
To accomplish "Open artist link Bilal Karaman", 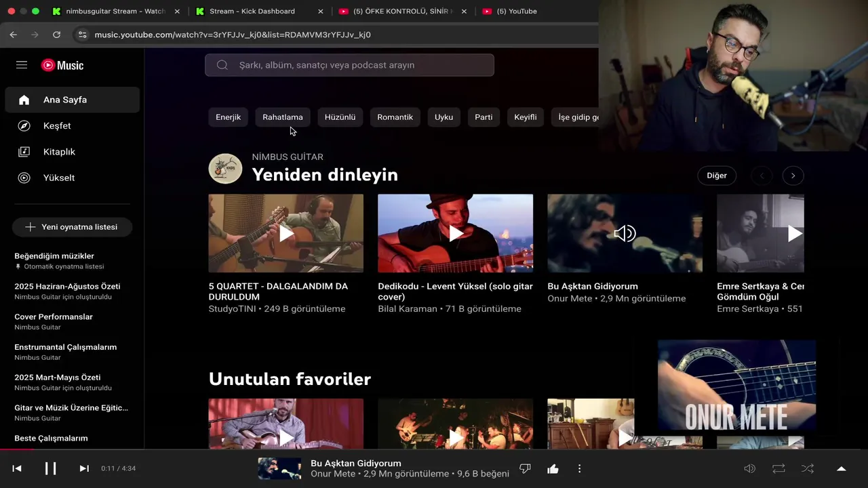I will coord(408,309).
